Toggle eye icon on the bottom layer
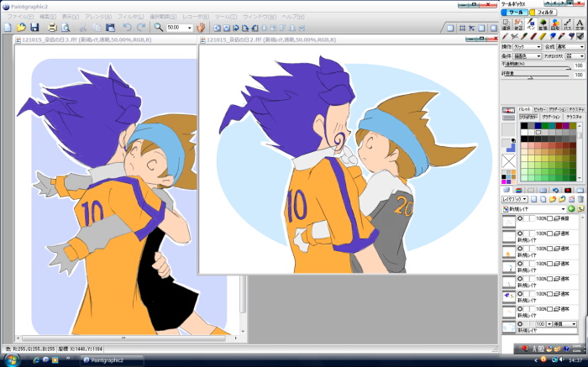 (520, 324)
